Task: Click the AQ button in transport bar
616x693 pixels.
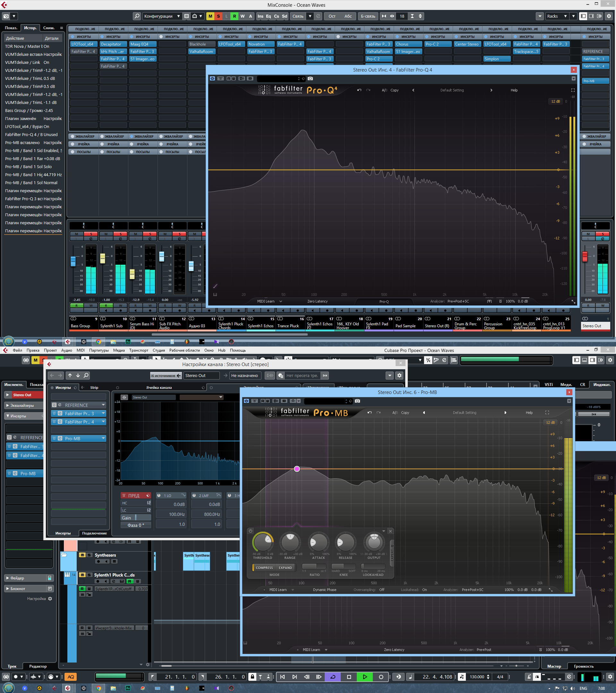Action: 71,677
